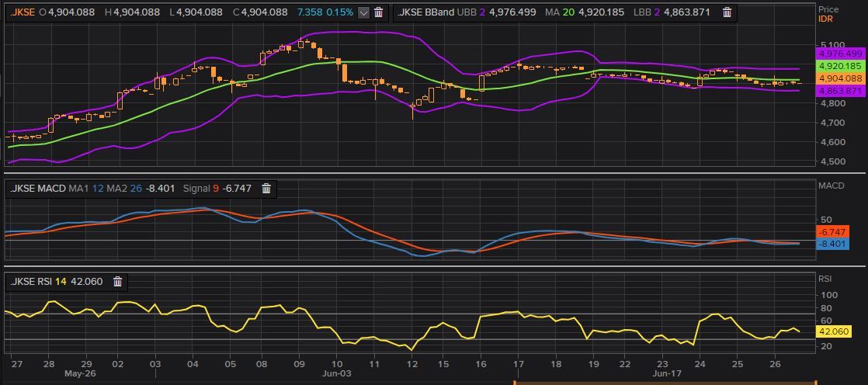Click the .JKSE MACD indicator label
This screenshot has height=385, width=868.
pyautogui.click(x=38, y=189)
